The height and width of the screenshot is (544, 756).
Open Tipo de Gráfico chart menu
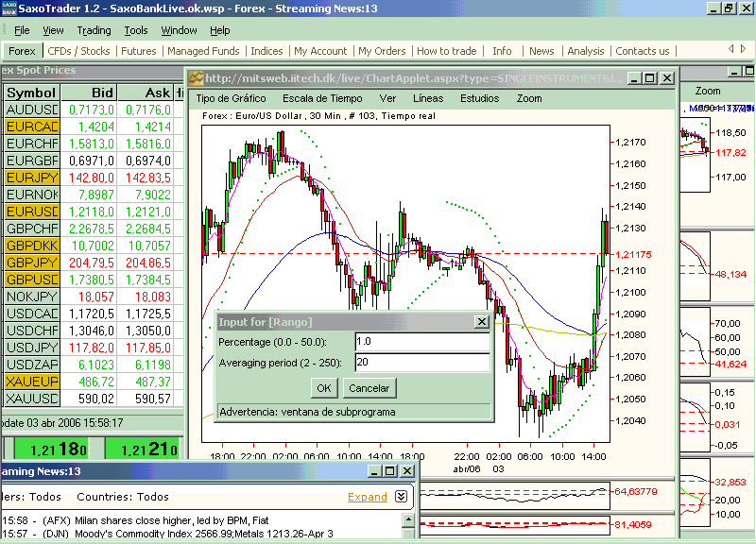pos(231,98)
